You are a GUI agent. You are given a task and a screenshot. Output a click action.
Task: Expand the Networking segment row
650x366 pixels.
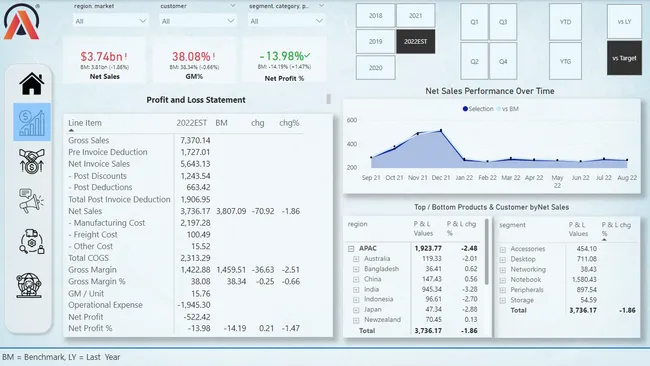503,270
